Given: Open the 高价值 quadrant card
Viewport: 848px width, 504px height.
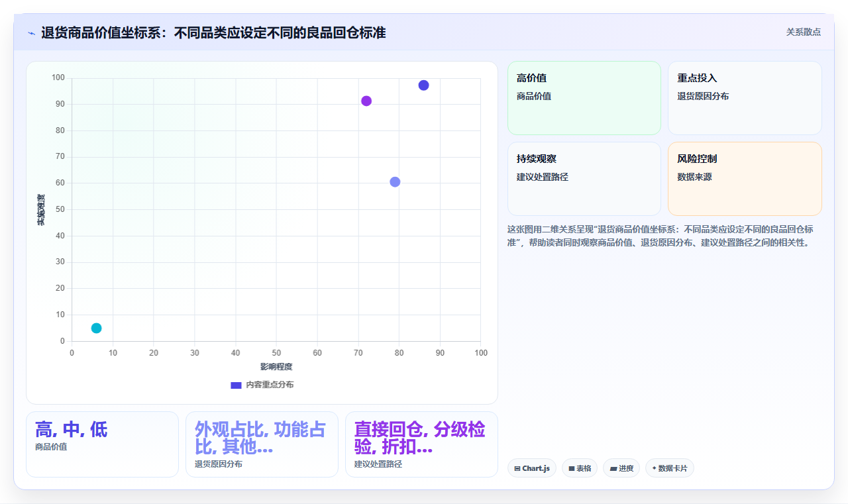Looking at the screenshot, I should coord(584,98).
